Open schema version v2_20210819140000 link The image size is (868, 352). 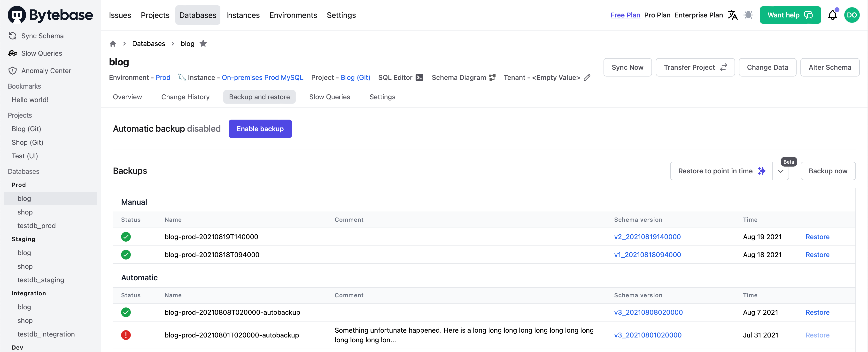647,237
